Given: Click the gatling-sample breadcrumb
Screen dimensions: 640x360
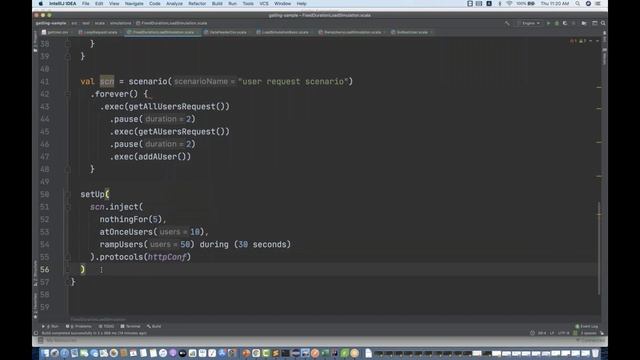Looking at the screenshot, I should [51, 23].
